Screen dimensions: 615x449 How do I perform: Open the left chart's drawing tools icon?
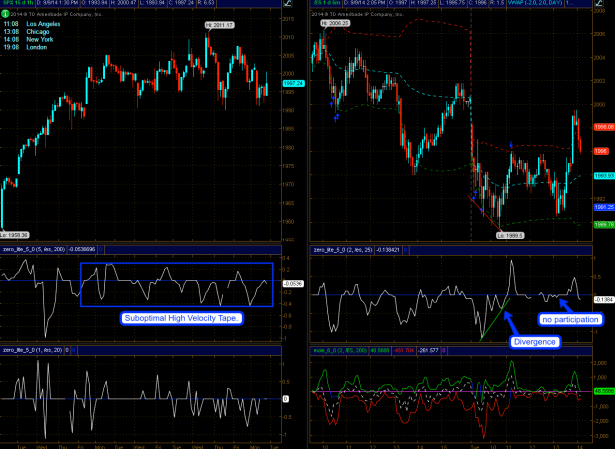click(287, 3)
